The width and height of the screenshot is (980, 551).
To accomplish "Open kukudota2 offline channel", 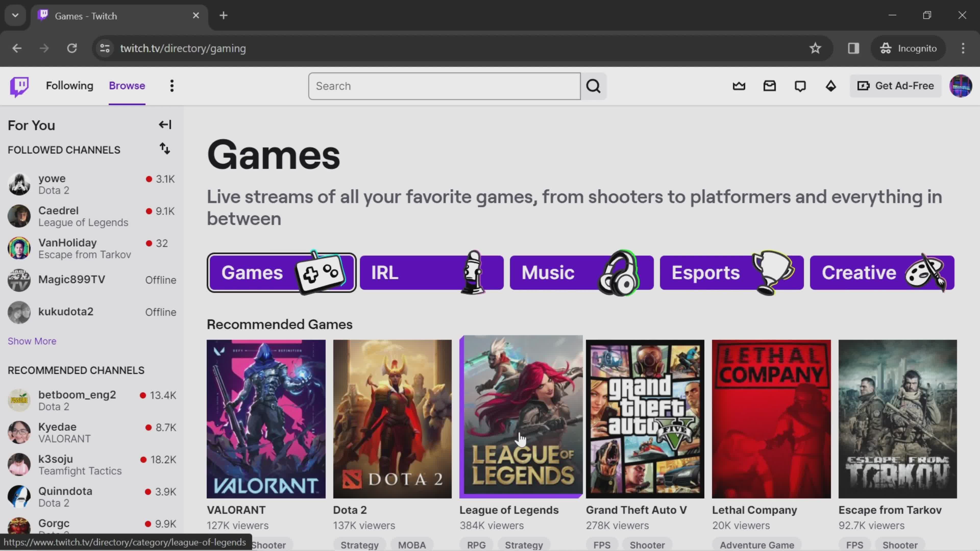I will [92, 312].
